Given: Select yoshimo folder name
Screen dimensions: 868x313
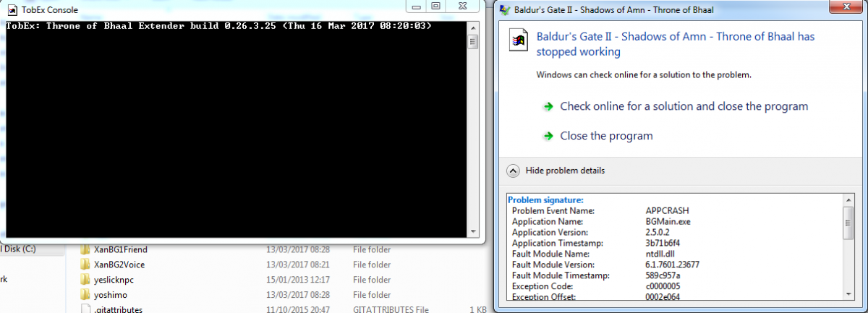Looking at the screenshot, I should [x=111, y=295].
